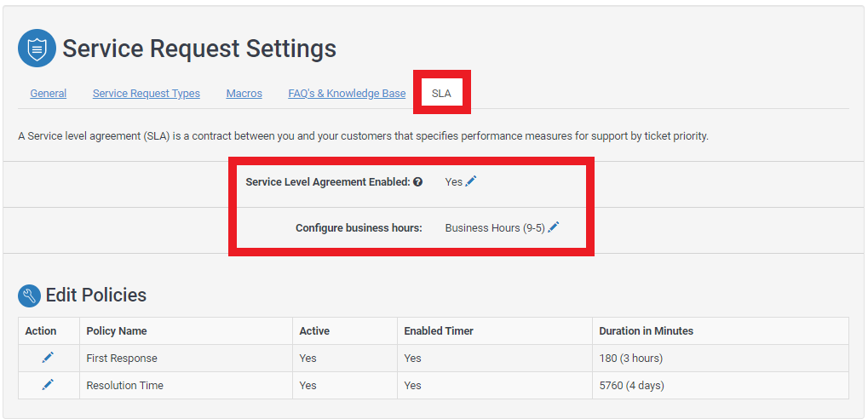Go to FAQ's & Knowledge Base tab
This screenshot has height=419, width=868.
click(x=347, y=94)
